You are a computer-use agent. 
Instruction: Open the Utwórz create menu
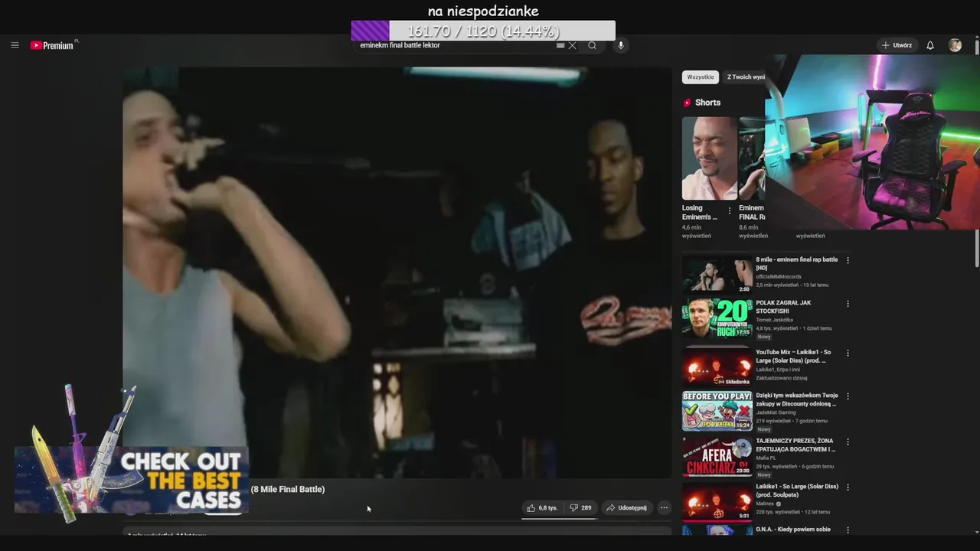(897, 45)
